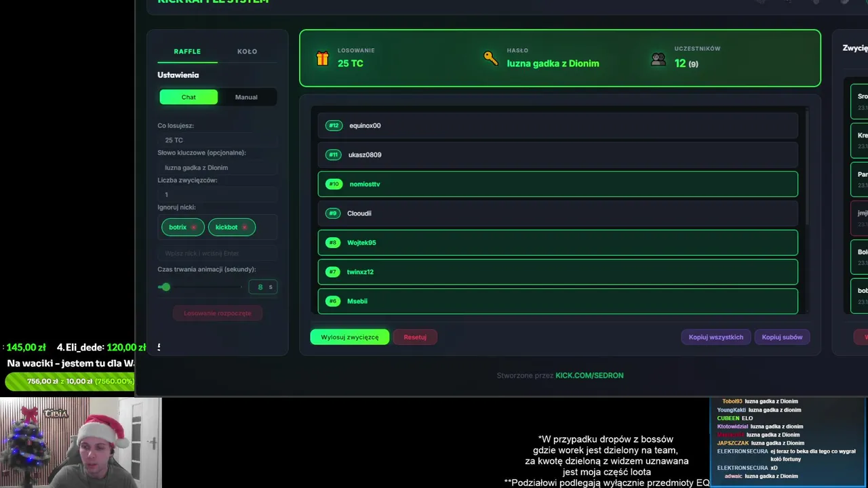
Task: Click the botrix ignored-nick chip
Action: pyautogui.click(x=182, y=227)
